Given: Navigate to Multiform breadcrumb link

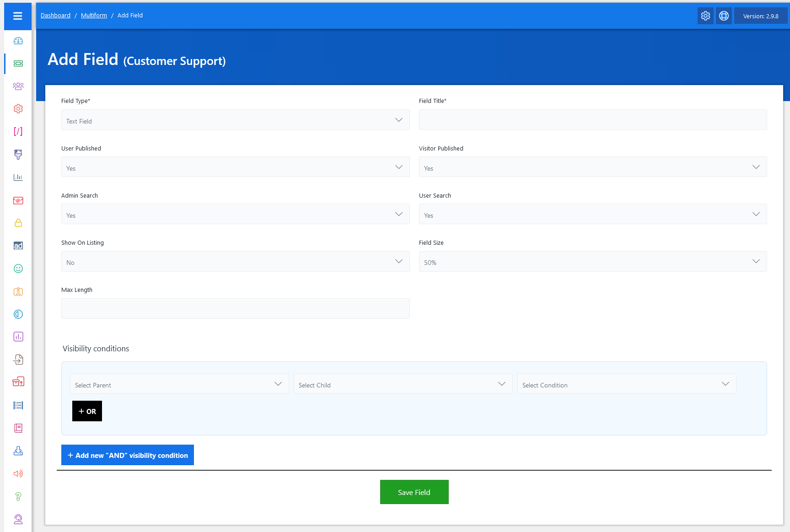Looking at the screenshot, I should point(94,16).
